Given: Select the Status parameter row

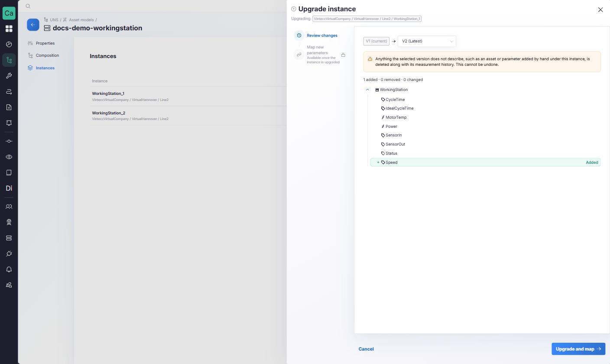Looking at the screenshot, I should tap(485, 153).
